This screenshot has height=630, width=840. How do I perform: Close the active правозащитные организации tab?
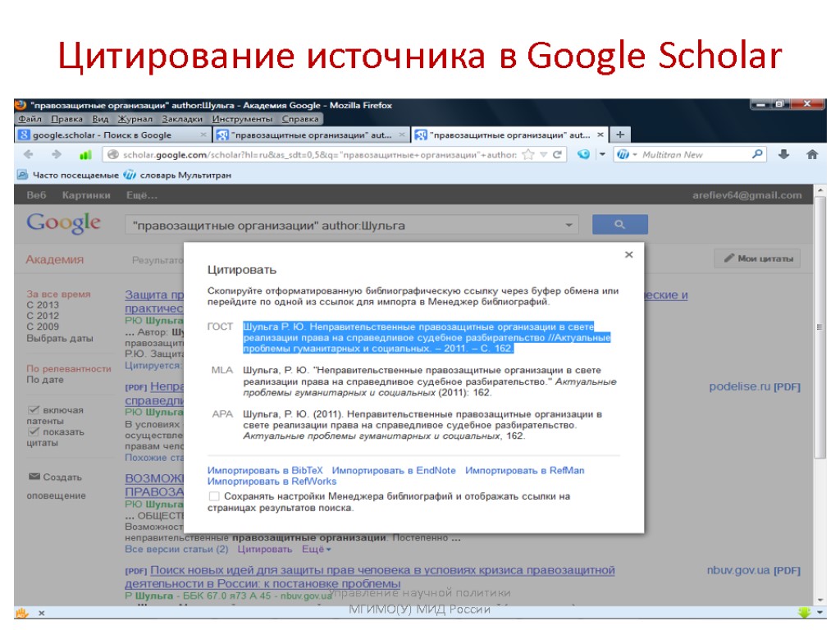pyautogui.click(x=600, y=135)
